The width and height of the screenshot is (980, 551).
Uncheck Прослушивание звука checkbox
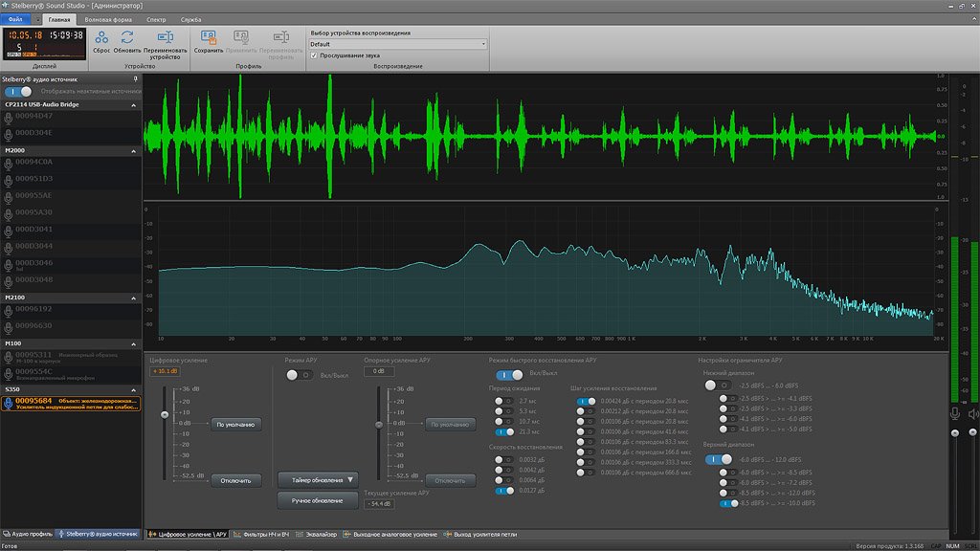[x=314, y=55]
